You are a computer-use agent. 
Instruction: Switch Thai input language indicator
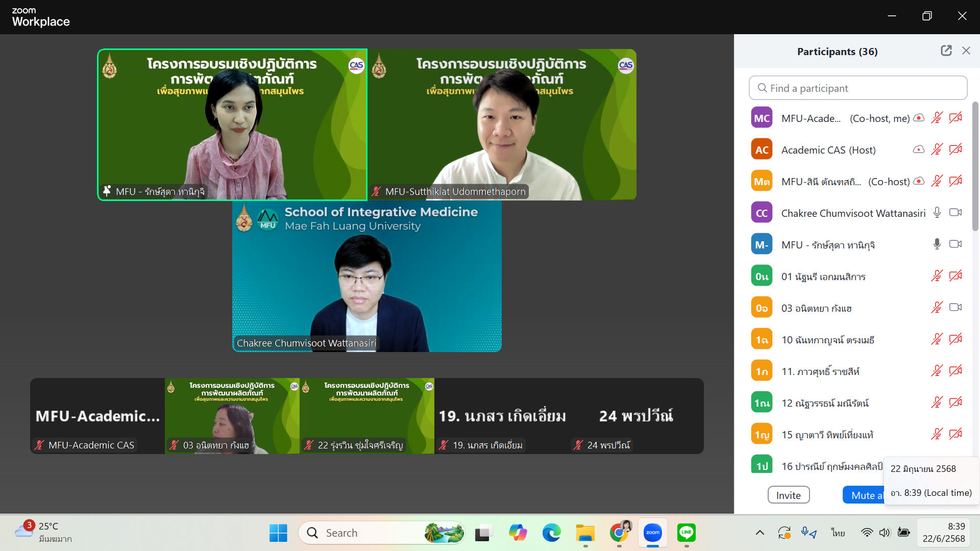click(838, 533)
